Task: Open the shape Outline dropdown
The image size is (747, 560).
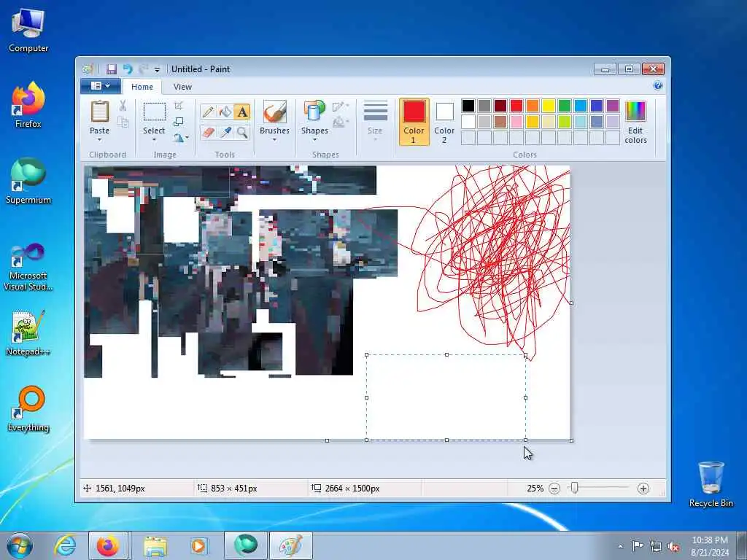Action: (x=341, y=106)
